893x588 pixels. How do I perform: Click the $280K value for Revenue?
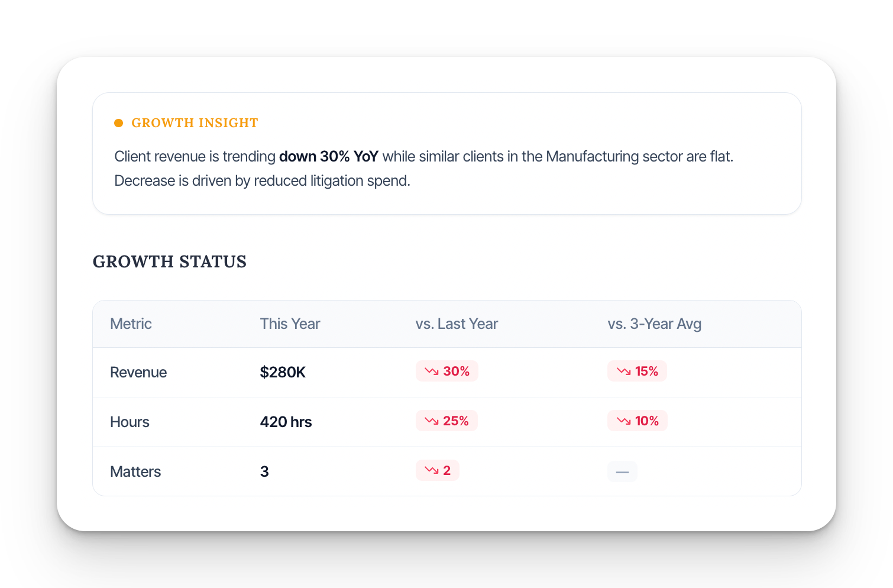coord(283,372)
